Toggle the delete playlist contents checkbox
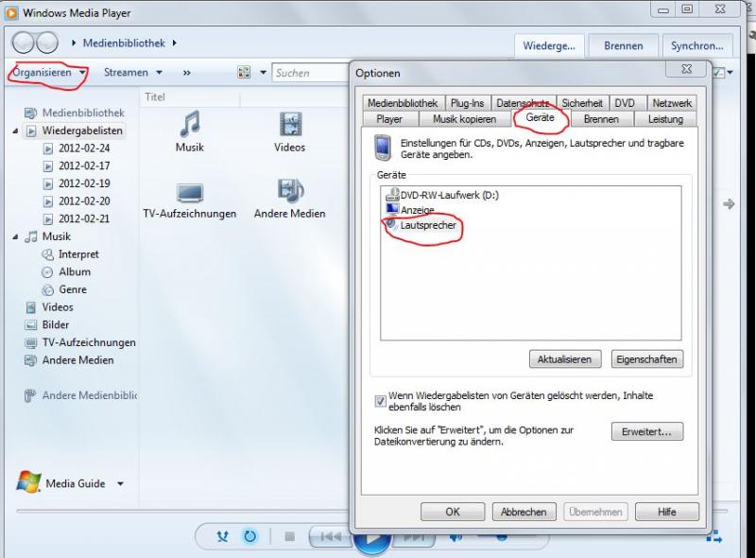Image resolution: width=756 pixels, height=558 pixels. 381,401
